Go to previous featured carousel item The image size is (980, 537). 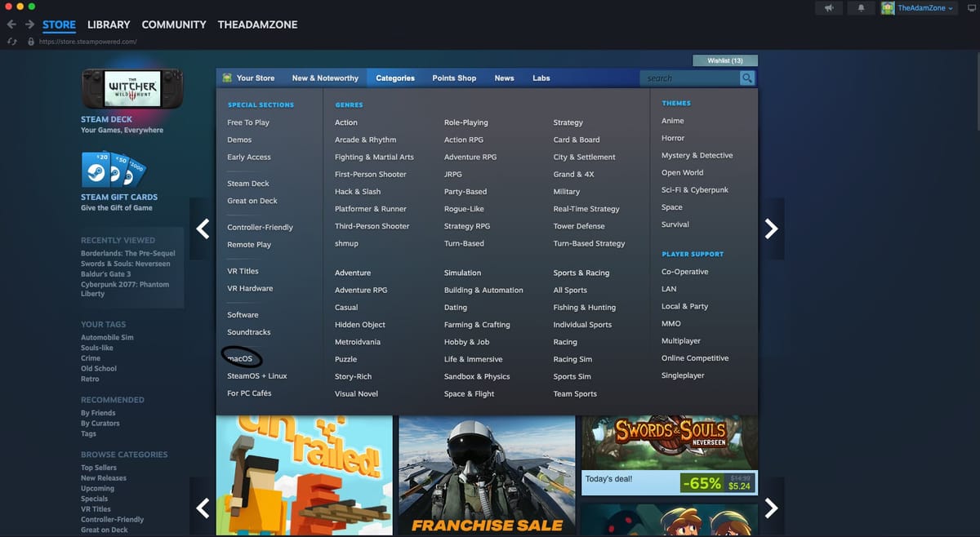(203, 229)
